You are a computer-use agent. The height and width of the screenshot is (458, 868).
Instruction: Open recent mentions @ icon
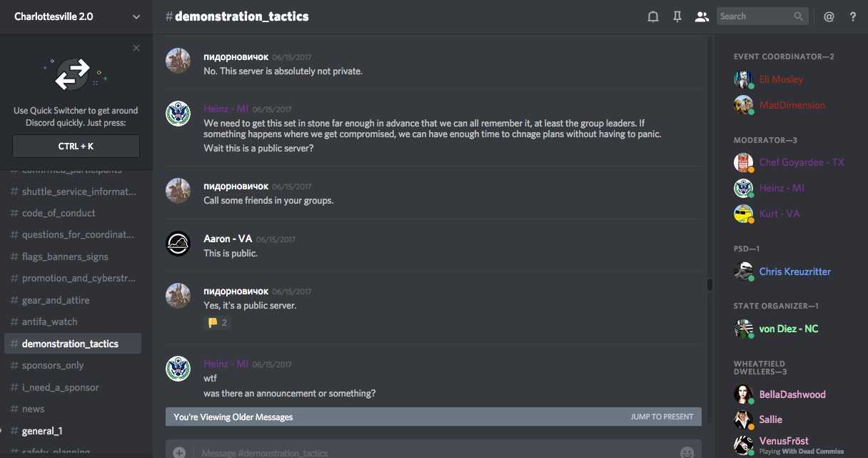[x=829, y=16]
